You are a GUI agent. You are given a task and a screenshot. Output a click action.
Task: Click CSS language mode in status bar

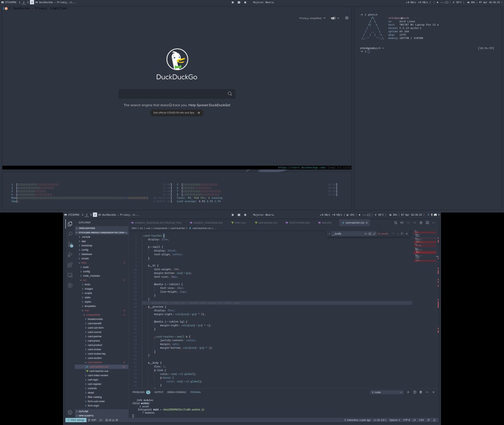[421, 420]
